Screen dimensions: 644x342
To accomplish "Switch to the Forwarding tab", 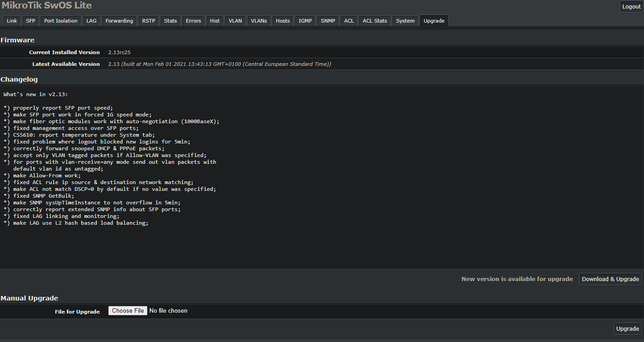I will pyautogui.click(x=119, y=20).
